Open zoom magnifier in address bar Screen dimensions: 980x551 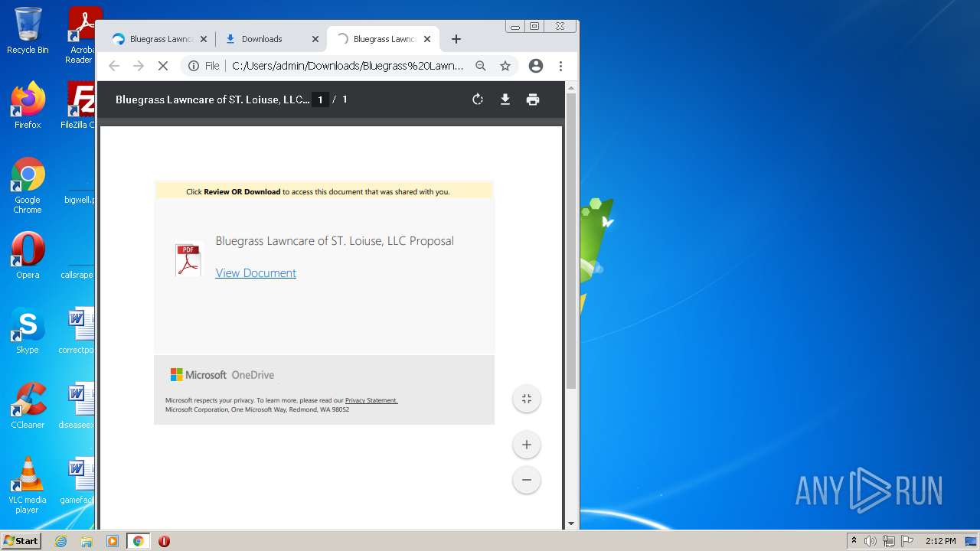point(481,66)
